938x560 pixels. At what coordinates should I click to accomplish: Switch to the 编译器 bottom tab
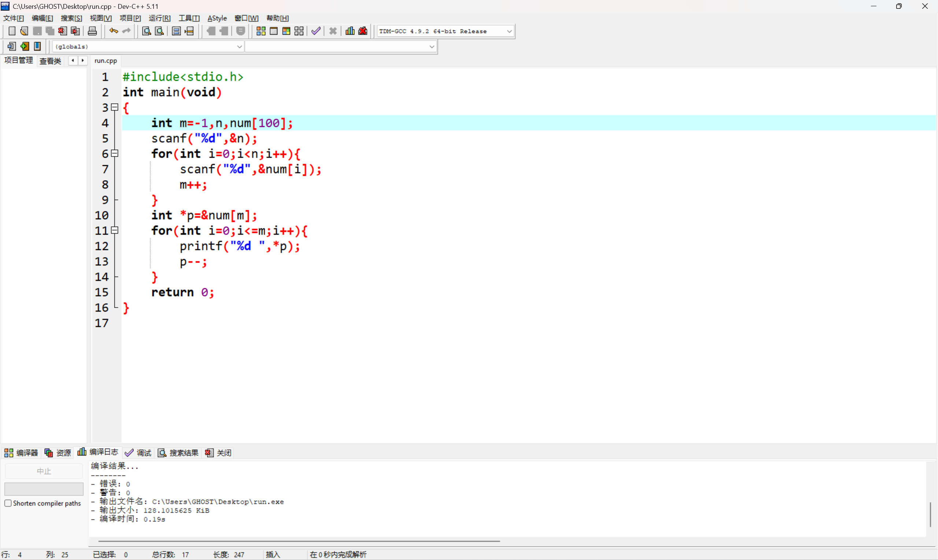21,452
